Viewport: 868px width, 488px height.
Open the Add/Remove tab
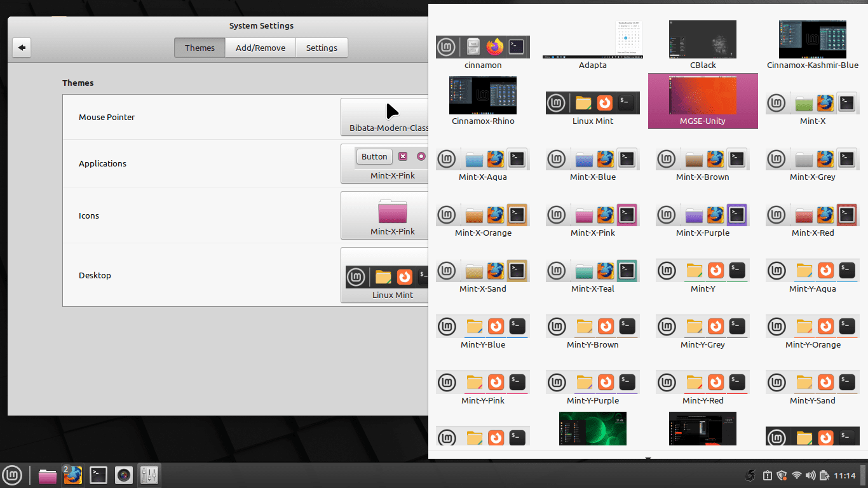click(261, 48)
